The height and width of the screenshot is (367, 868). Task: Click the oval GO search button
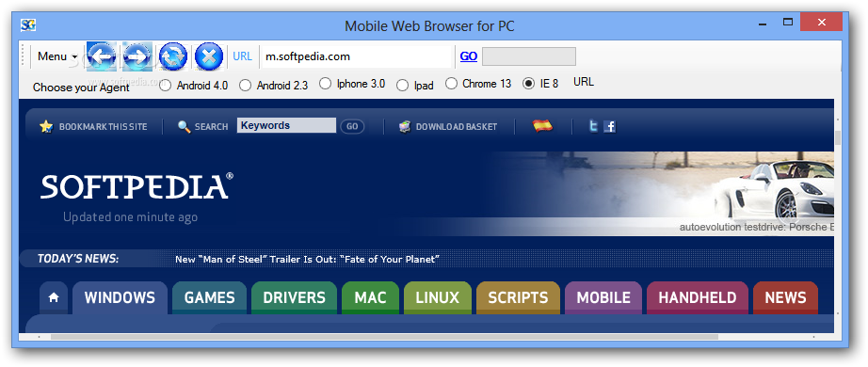point(352,127)
